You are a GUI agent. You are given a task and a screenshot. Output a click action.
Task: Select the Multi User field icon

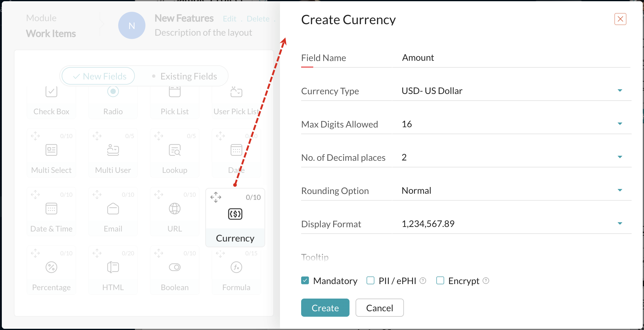(113, 150)
